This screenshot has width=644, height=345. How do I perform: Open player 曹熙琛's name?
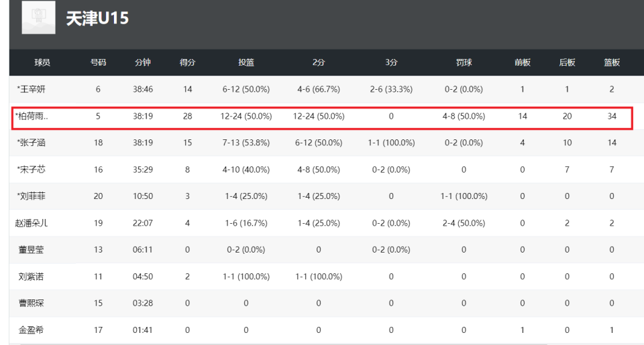[x=32, y=303]
